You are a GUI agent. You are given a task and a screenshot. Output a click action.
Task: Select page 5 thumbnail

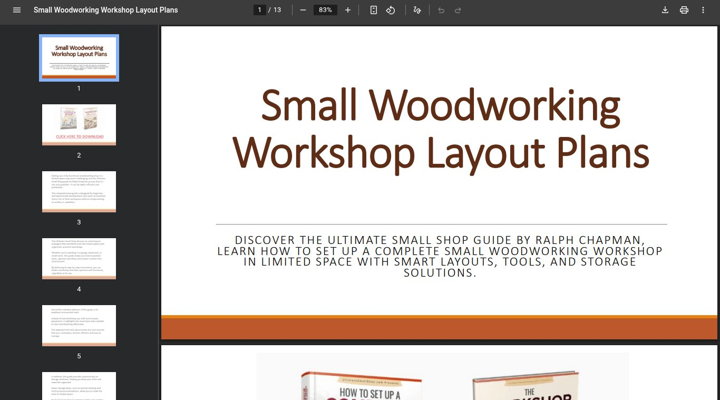[x=79, y=326]
